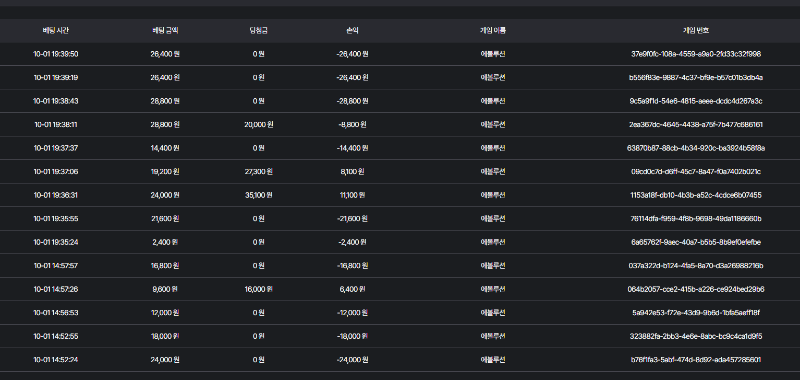Click the 게임 이름 column header

(493, 31)
